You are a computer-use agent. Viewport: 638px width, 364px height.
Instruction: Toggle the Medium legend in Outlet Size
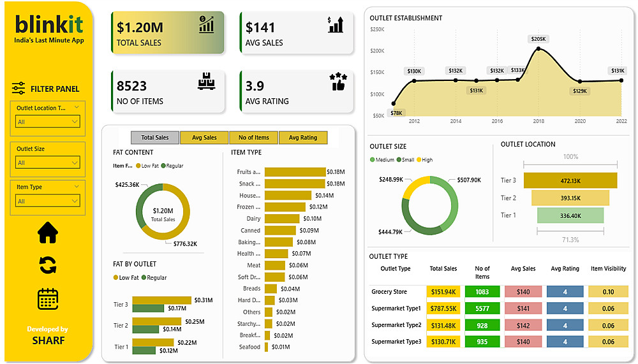click(382, 160)
